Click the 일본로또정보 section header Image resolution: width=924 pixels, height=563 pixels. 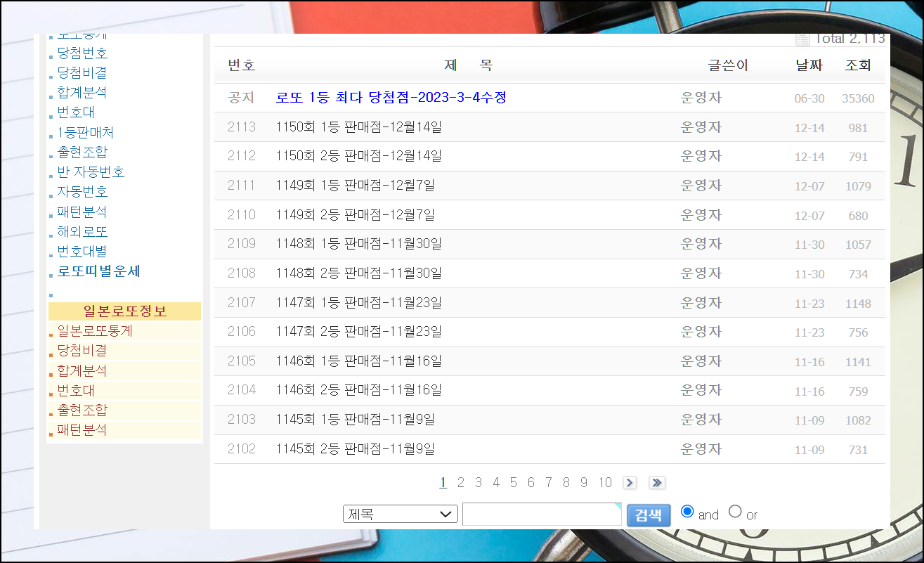pyautogui.click(x=124, y=311)
